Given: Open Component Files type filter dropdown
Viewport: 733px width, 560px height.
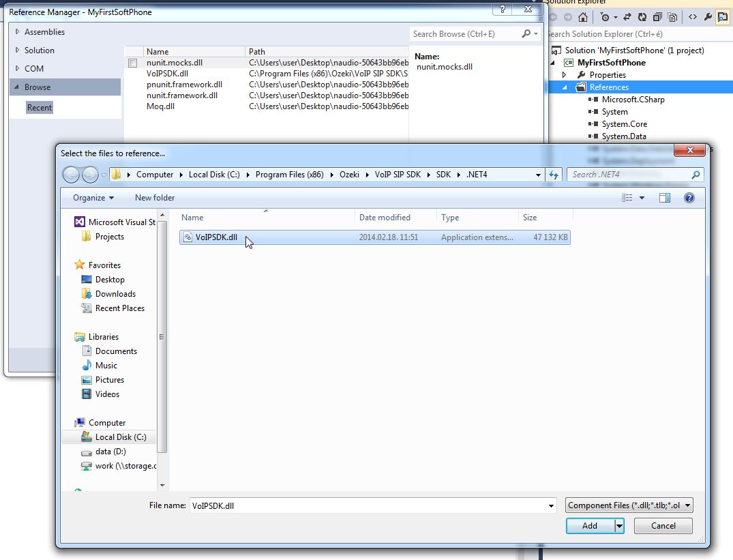Looking at the screenshot, I should 629,505.
